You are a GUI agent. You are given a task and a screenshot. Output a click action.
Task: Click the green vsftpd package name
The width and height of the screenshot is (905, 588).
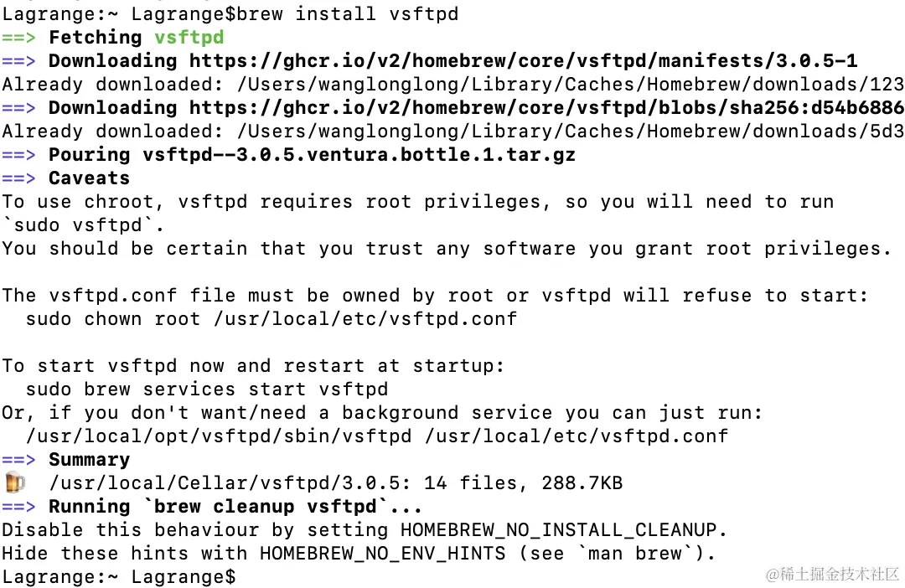coord(189,38)
